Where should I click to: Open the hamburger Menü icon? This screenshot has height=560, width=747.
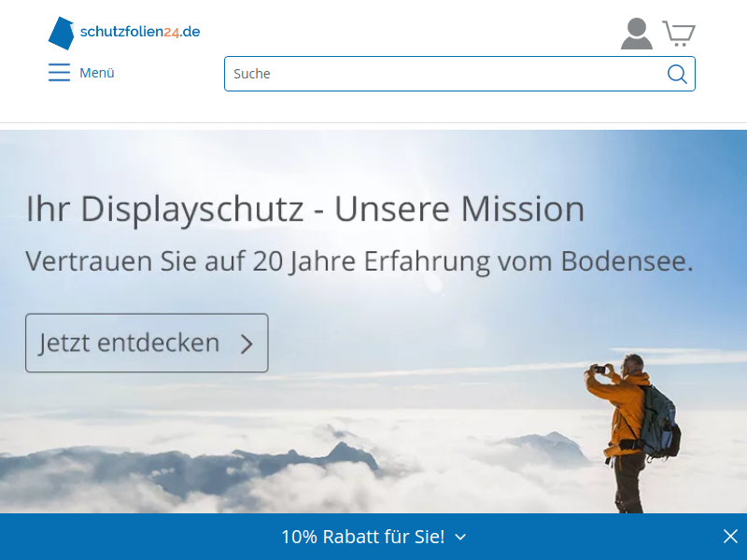[59, 73]
